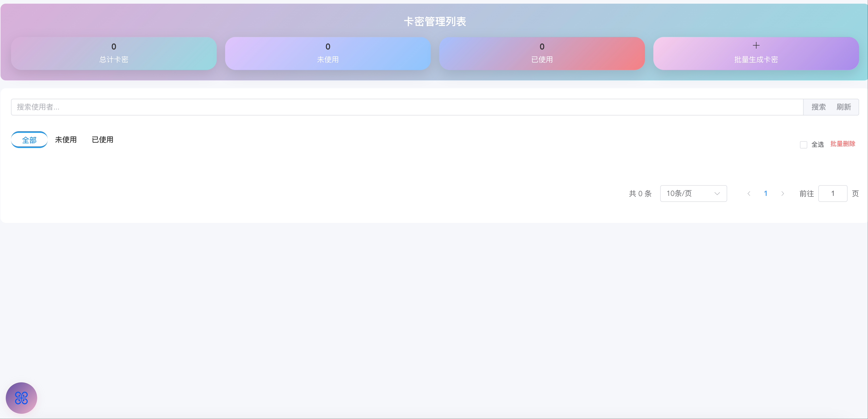
Task: Open the floating menu button bottom-left
Action: (21, 398)
